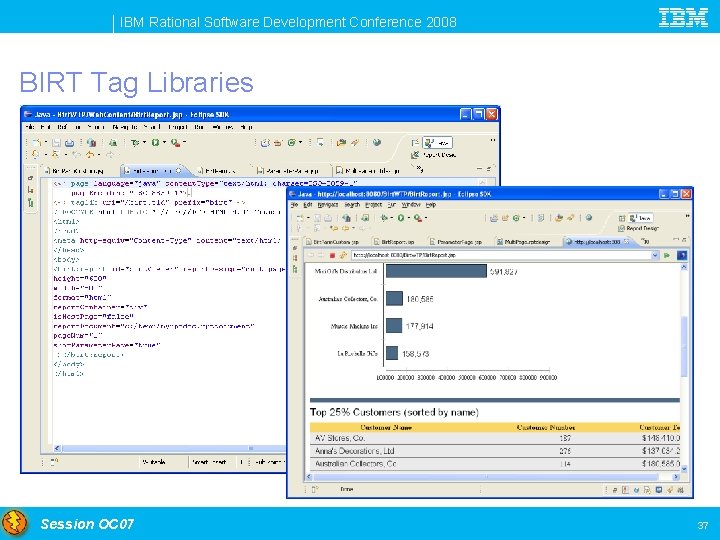The height and width of the screenshot is (540, 720).
Task: Click the globe icon in the back window toolbar
Action: (377, 142)
